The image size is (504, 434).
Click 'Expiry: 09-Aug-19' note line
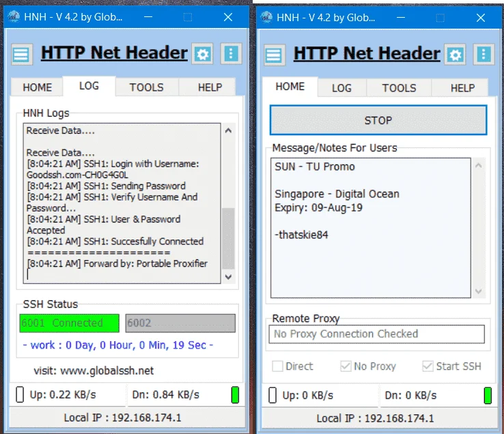[x=318, y=207]
